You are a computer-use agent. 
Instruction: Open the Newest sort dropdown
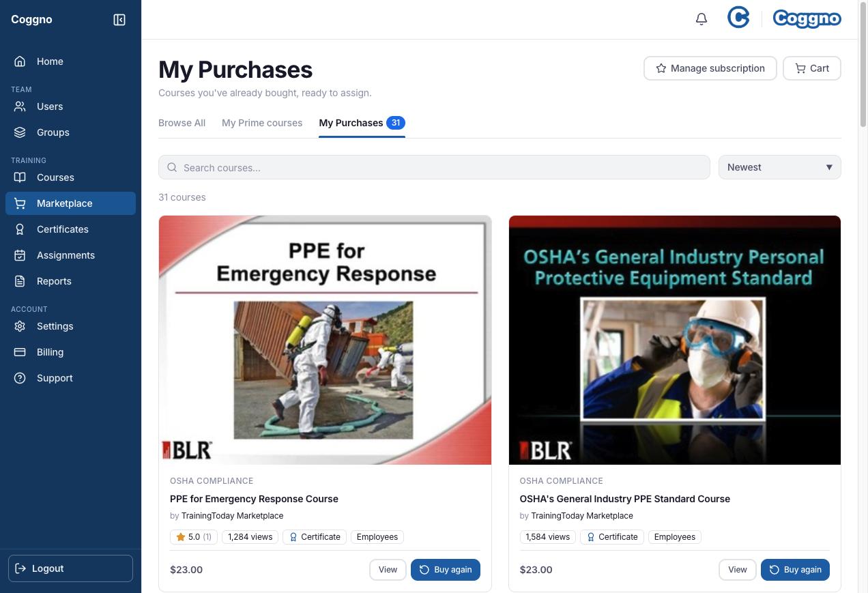779,167
